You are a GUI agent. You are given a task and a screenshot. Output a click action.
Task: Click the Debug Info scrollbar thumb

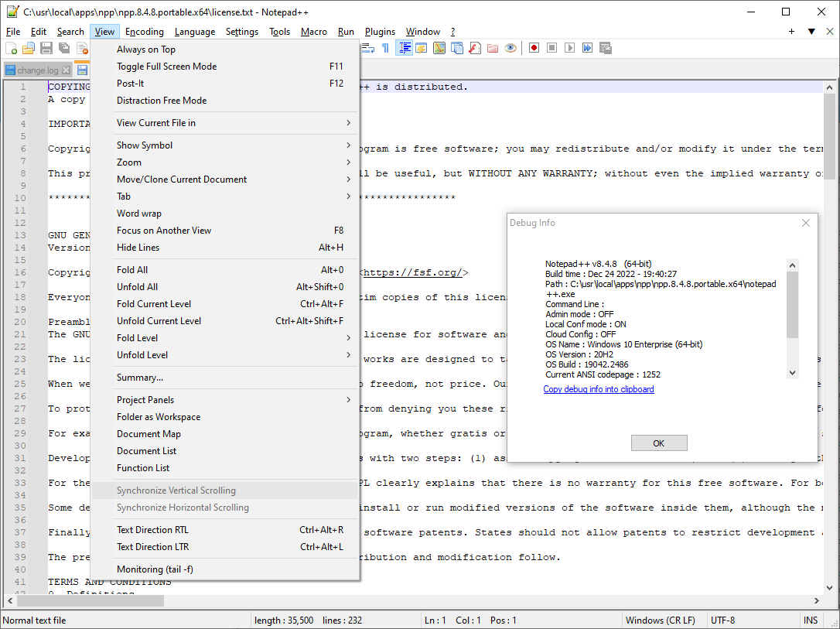click(x=792, y=304)
